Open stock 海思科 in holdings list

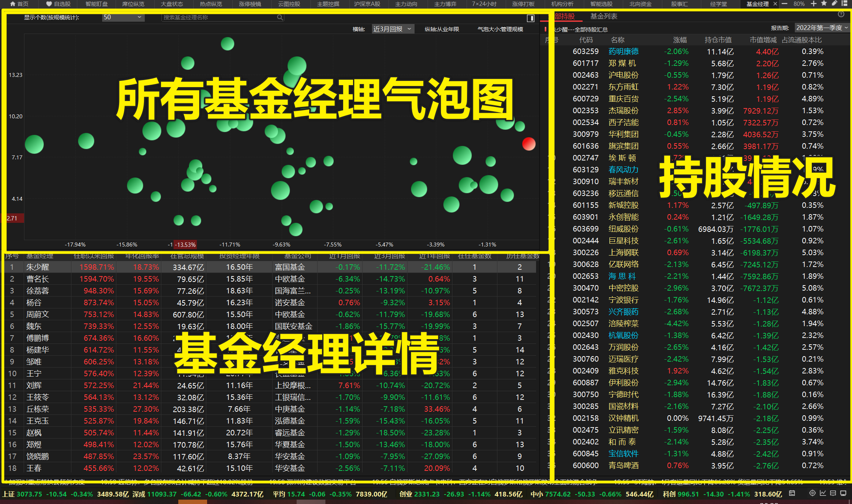tap(622, 276)
